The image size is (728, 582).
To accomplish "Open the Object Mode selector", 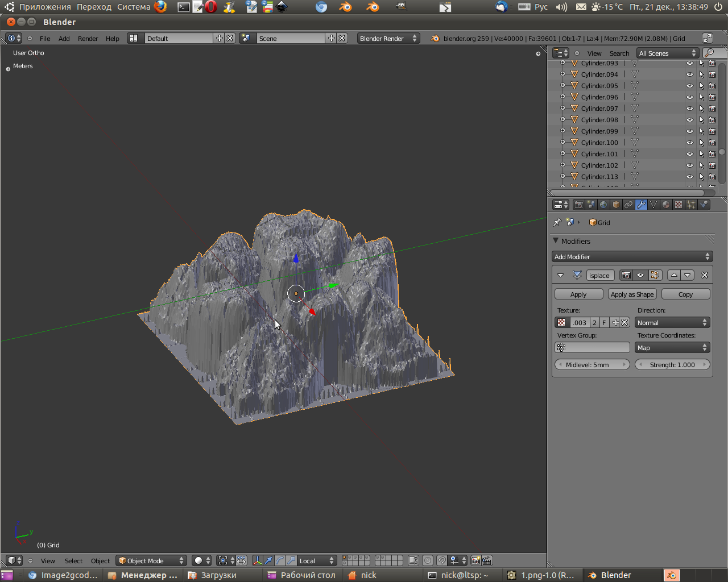I will coord(151,560).
